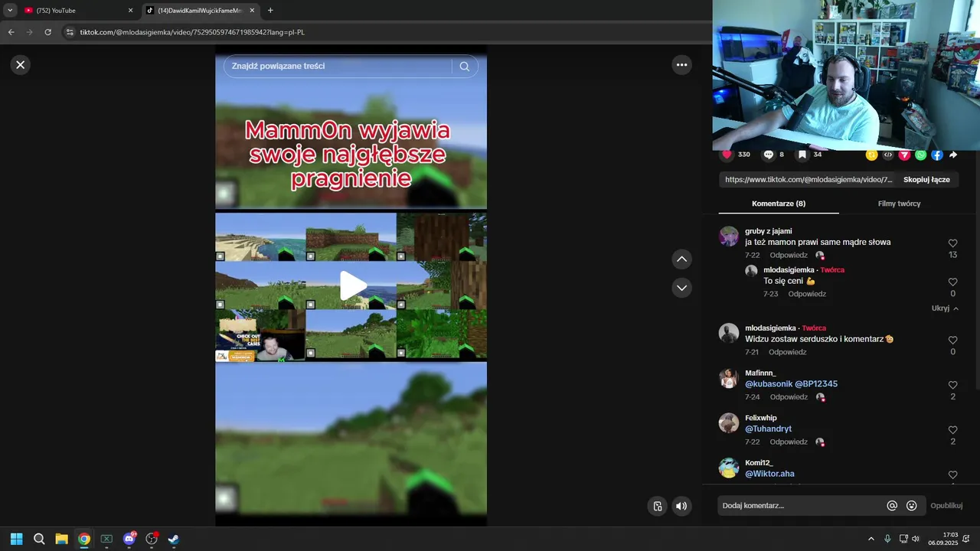Send video to friends with red paper-plane icon
The width and height of the screenshot is (980, 551).
coord(904,155)
